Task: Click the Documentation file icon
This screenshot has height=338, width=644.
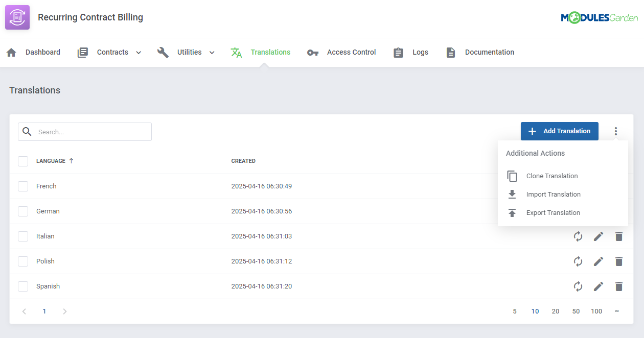Action: 450,52
